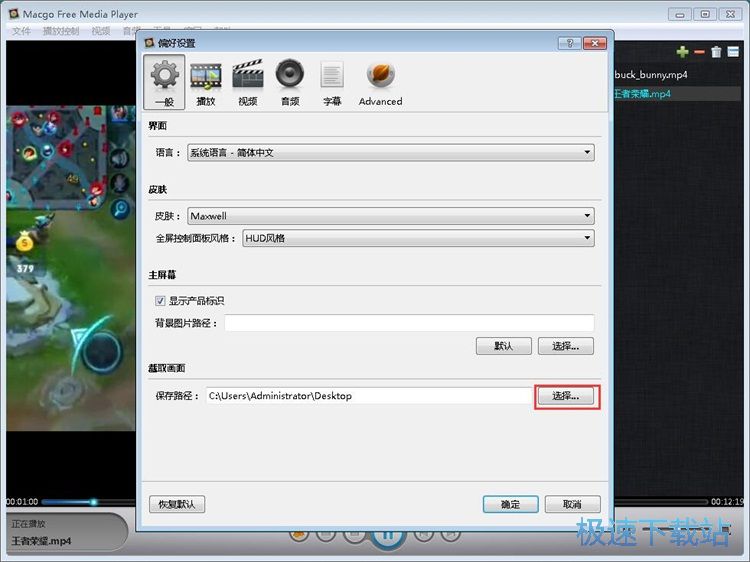Click the 恢复默认 button
The height and width of the screenshot is (562, 750).
coord(177,504)
